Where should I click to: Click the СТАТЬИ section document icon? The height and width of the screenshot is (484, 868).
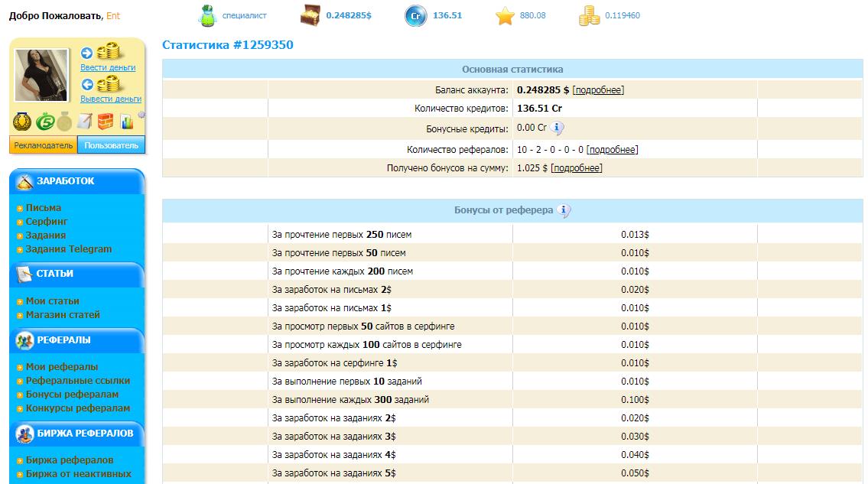24,274
